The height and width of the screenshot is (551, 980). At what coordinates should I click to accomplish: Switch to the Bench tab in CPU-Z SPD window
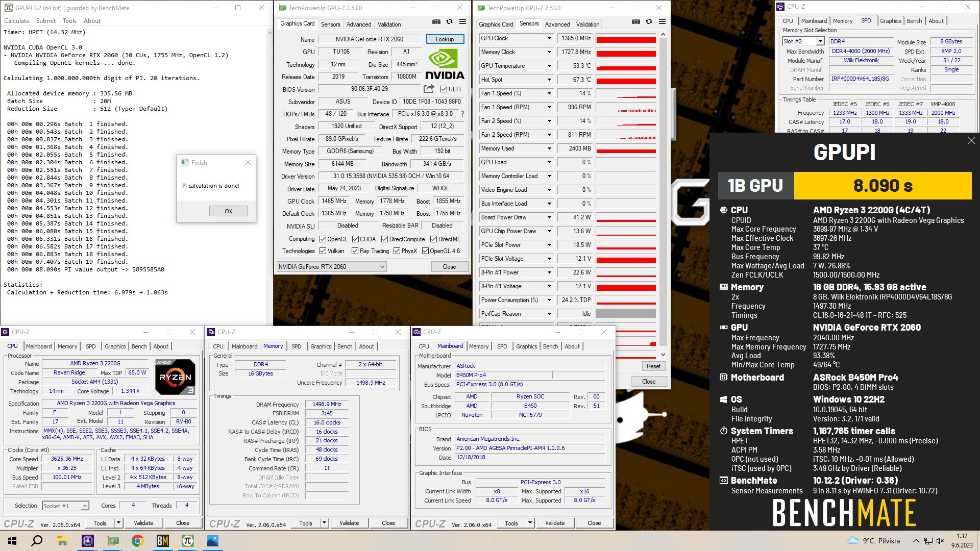click(914, 21)
